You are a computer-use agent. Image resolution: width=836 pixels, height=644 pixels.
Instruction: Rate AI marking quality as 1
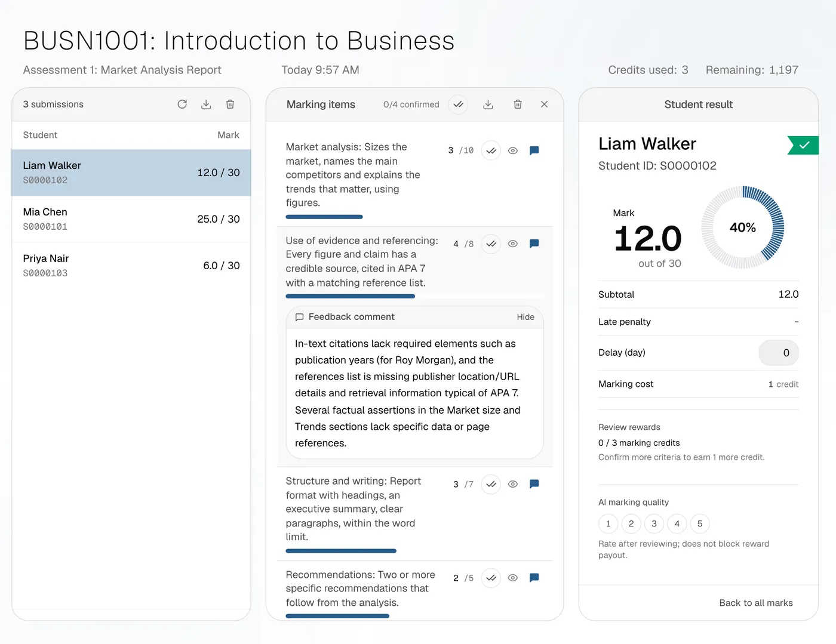(x=608, y=523)
